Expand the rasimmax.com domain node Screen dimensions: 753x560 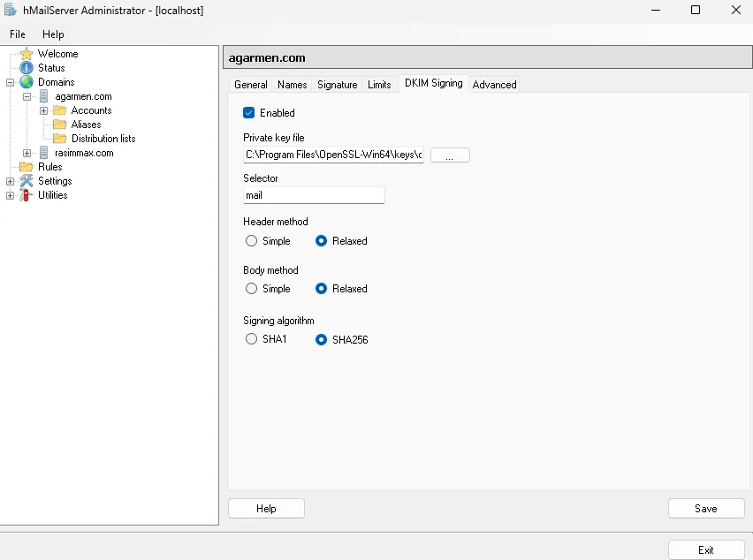26,153
